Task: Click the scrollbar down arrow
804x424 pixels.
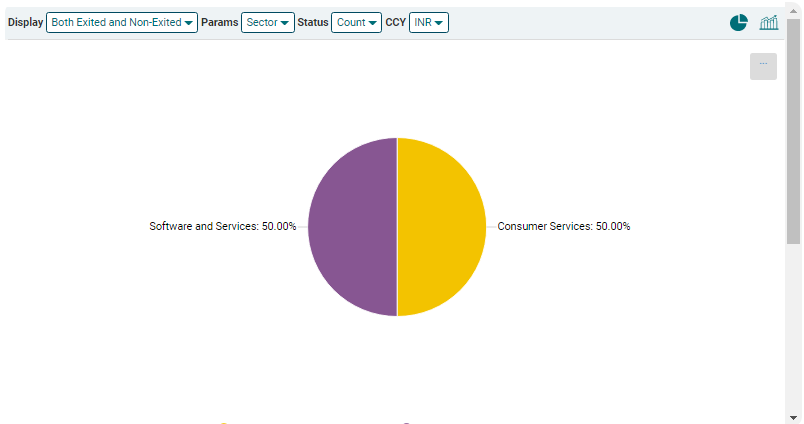Action: (794, 416)
